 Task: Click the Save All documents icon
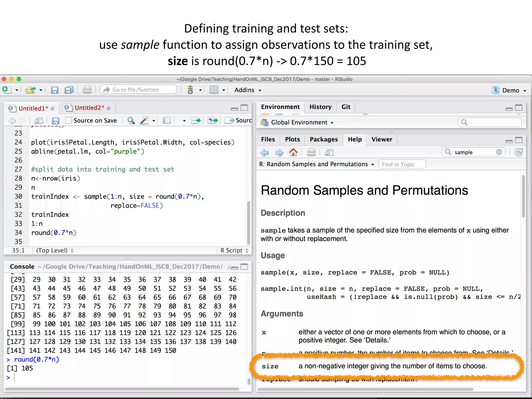coord(69,90)
